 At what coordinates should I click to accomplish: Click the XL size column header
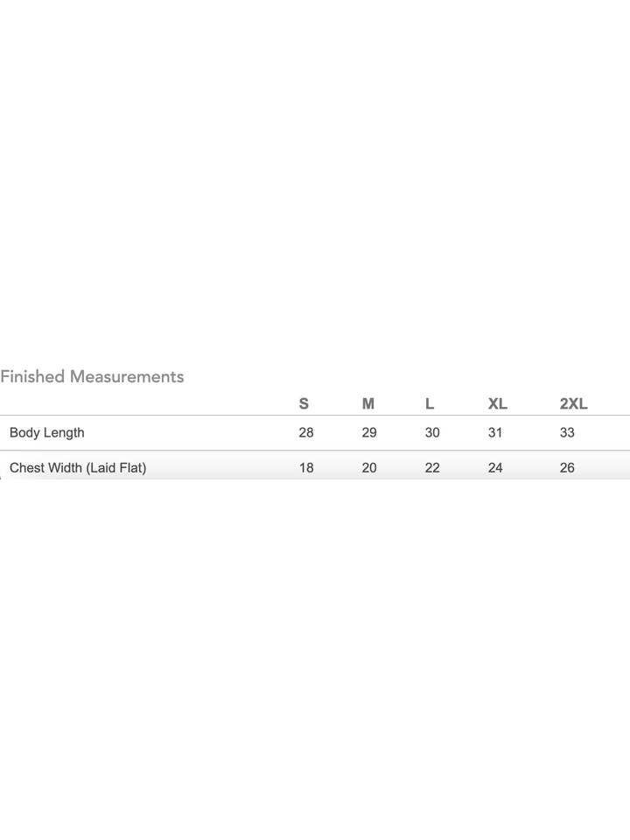[x=497, y=403]
